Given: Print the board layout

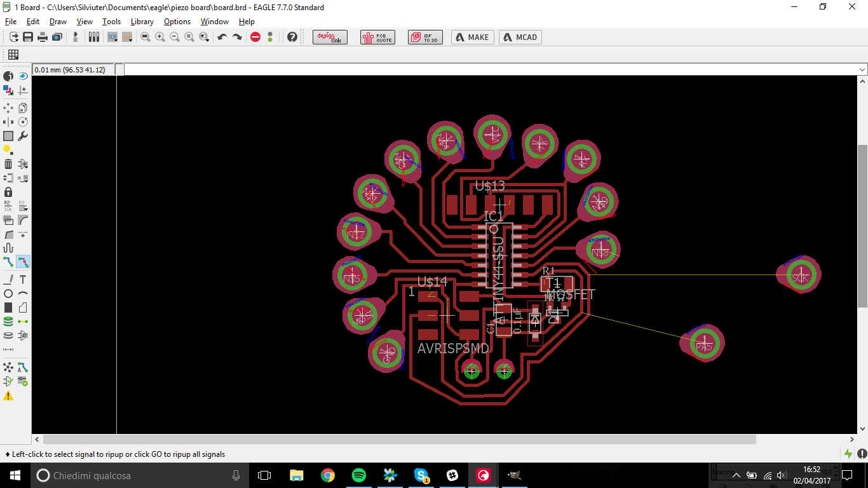Looking at the screenshot, I should (43, 37).
